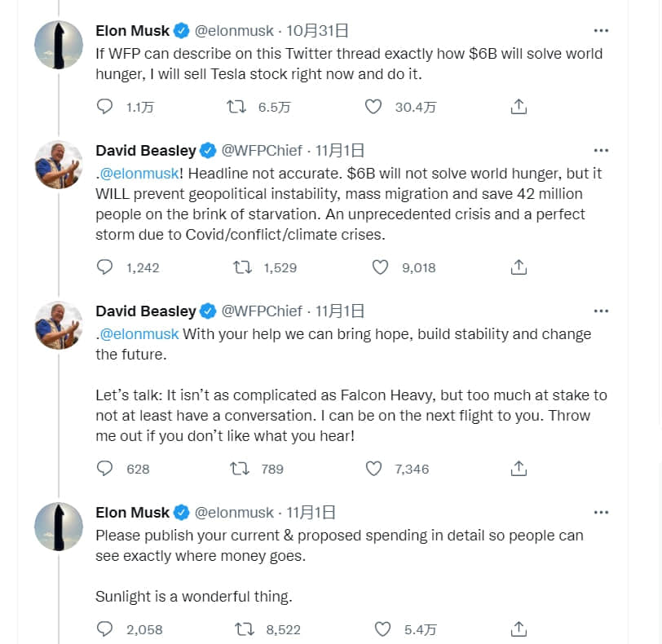Share Elon Musk's world hunger tweet
Image resolution: width=662 pixels, height=644 pixels.
tap(519, 107)
